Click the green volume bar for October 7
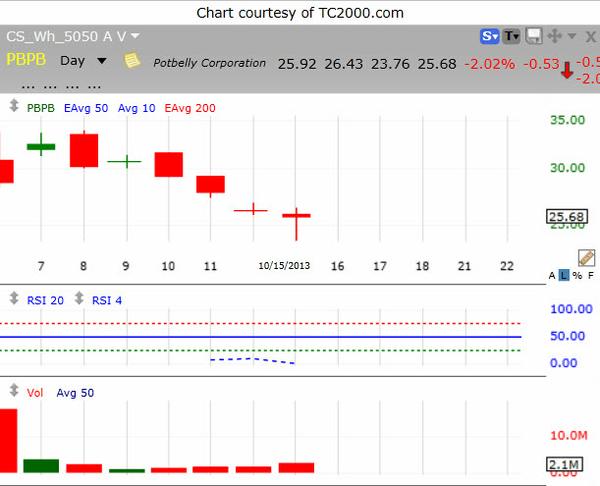The height and width of the screenshot is (486, 600). [41, 466]
